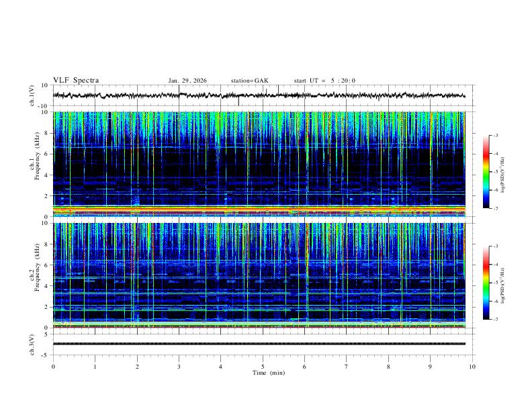
Task: Click the time axis tick label "2"
Action: pyautogui.click(x=137, y=367)
